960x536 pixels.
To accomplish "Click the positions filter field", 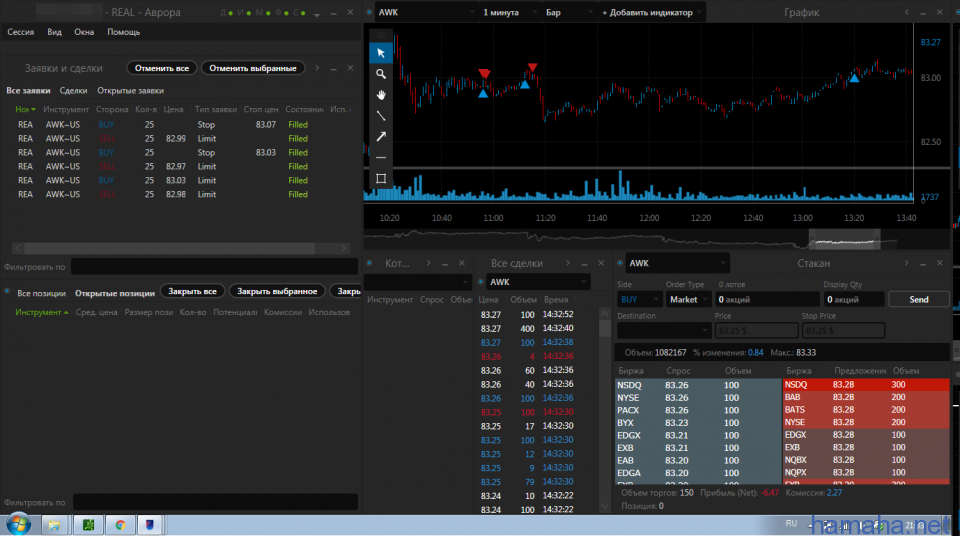I will [215, 502].
